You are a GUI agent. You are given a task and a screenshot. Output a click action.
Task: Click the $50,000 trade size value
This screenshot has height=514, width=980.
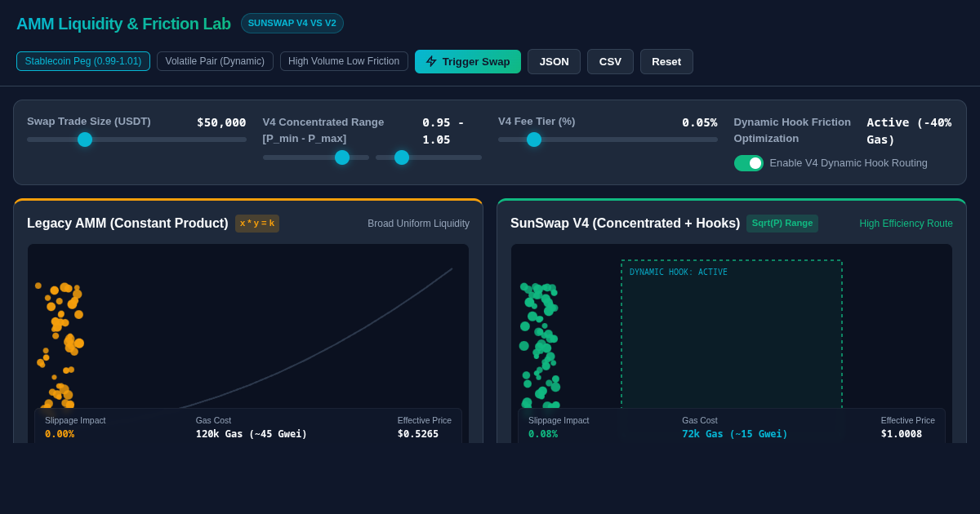tap(221, 122)
